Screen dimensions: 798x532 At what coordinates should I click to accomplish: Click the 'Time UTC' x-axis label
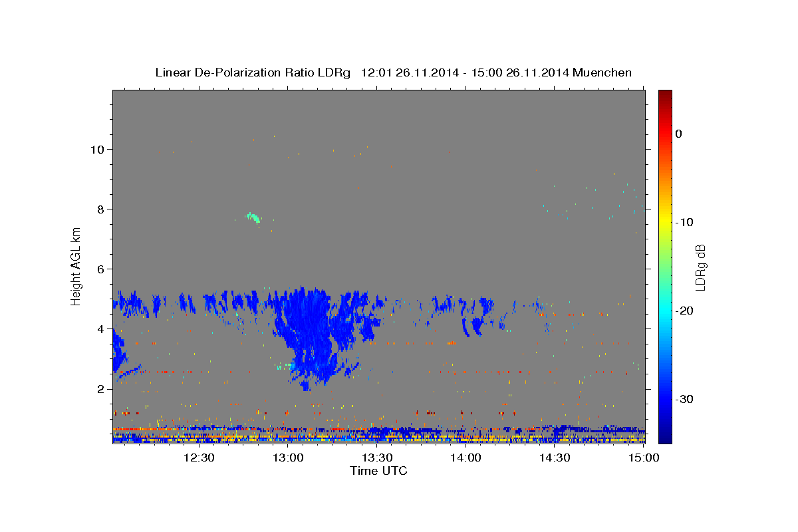point(378,471)
